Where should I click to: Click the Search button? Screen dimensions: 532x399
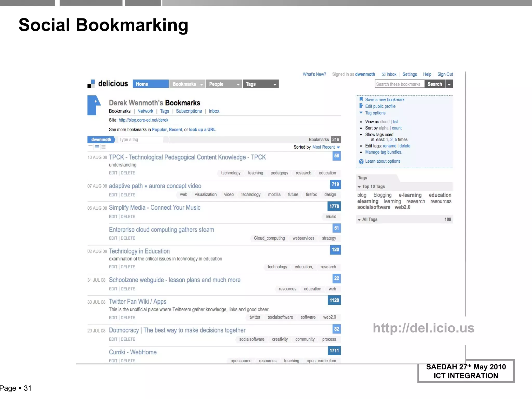click(x=435, y=84)
